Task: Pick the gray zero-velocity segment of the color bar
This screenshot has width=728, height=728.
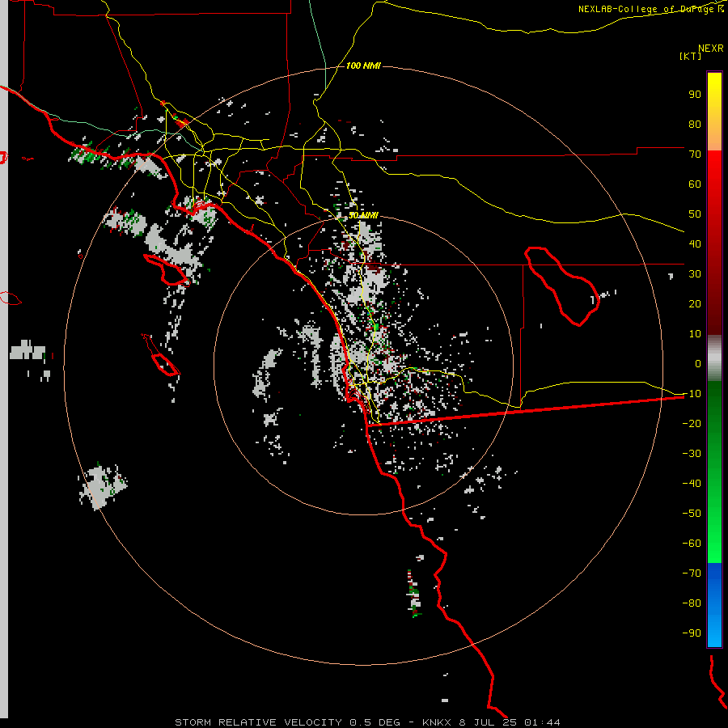Action: [x=714, y=358]
